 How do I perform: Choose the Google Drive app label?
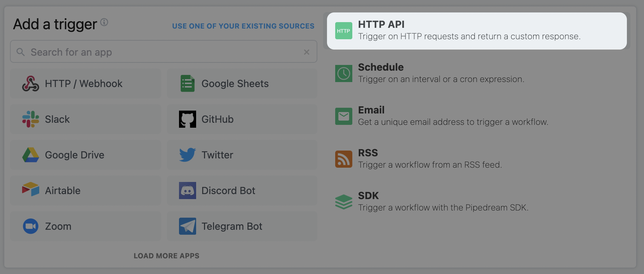pos(75,155)
